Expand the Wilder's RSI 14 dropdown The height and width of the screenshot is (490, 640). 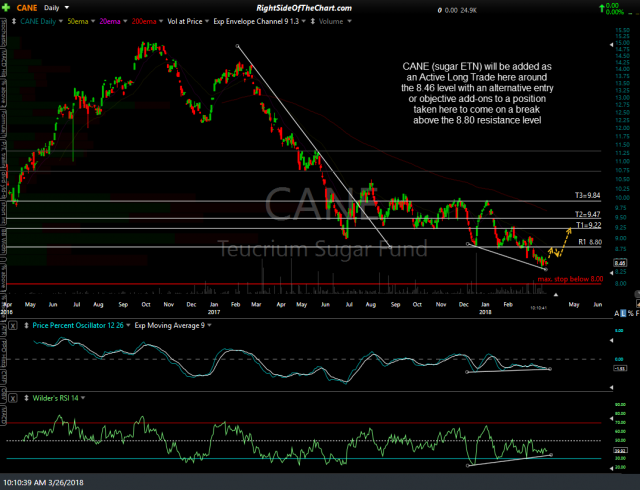point(83,398)
